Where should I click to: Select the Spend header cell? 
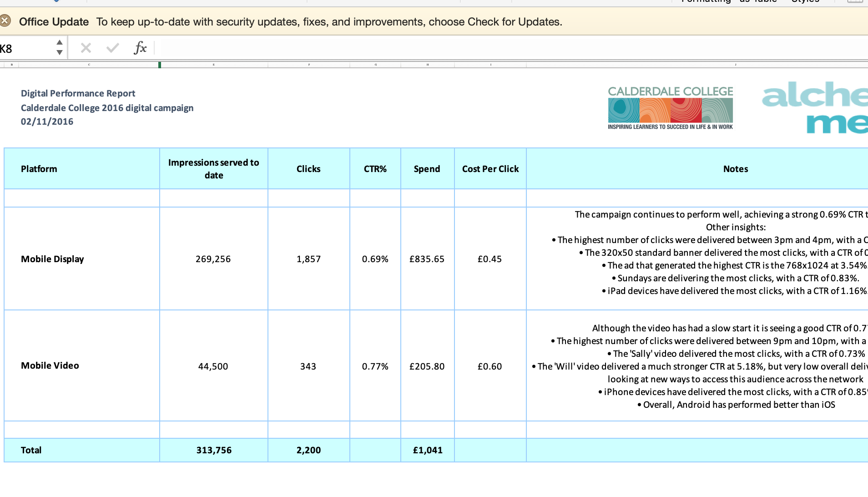click(x=427, y=168)
